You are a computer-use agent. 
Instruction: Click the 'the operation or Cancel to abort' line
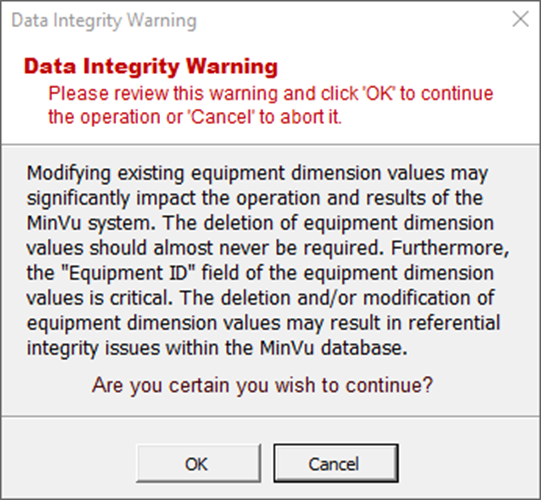195,117
